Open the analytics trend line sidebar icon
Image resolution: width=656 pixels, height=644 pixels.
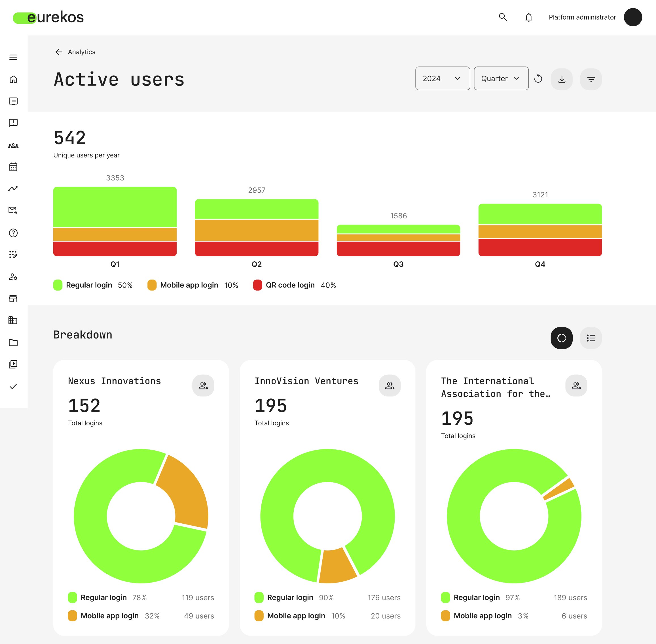(x=13, y=189)
